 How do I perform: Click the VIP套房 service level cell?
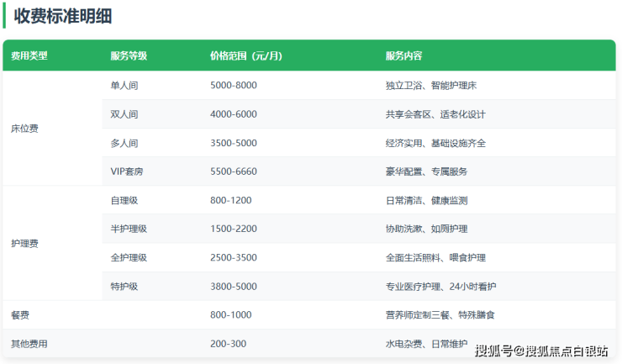pyautogui.click(x=127, y=171)
